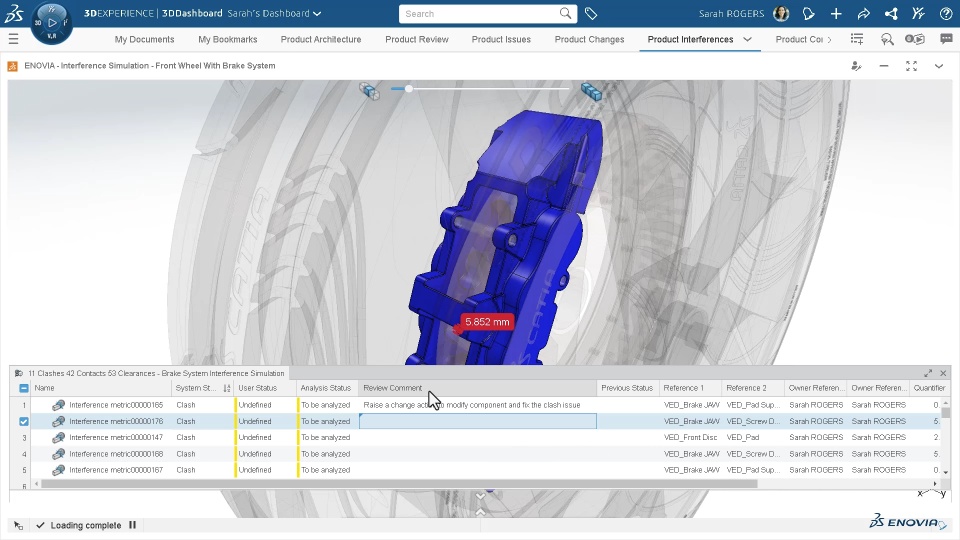The image size is (960, 540).
Task: Click the explode slider handle
Action: pos(408,89)
